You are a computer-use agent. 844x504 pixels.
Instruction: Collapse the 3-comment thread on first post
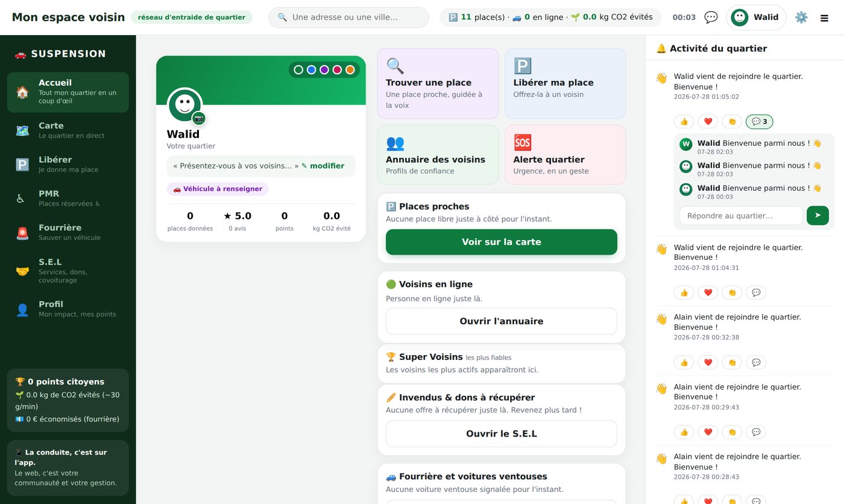tap(760, 122)
